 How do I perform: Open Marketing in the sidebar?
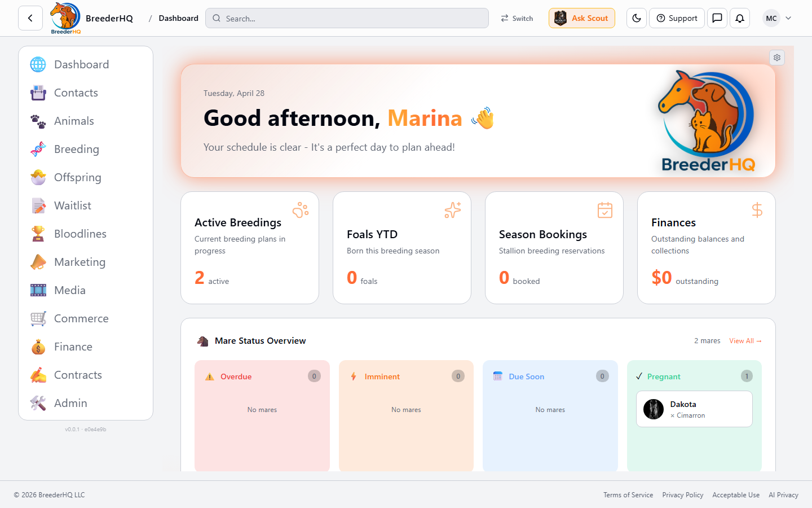click(86, 262)
